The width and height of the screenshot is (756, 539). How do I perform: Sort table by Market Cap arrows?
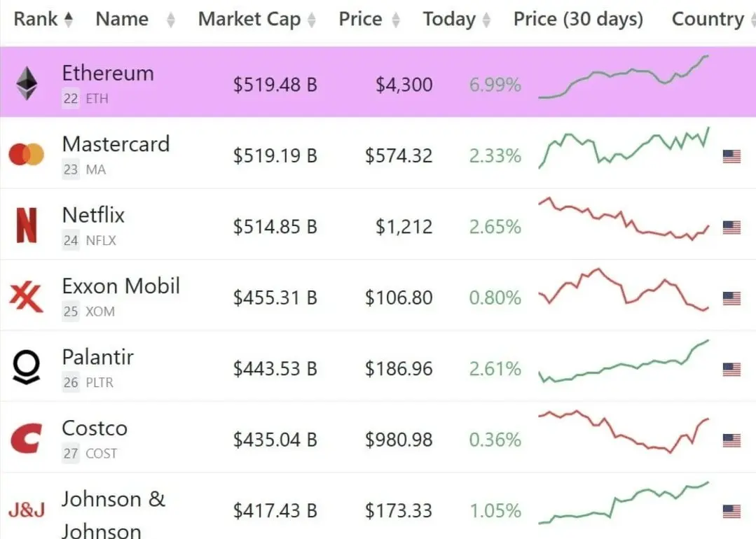coord(312,20)
